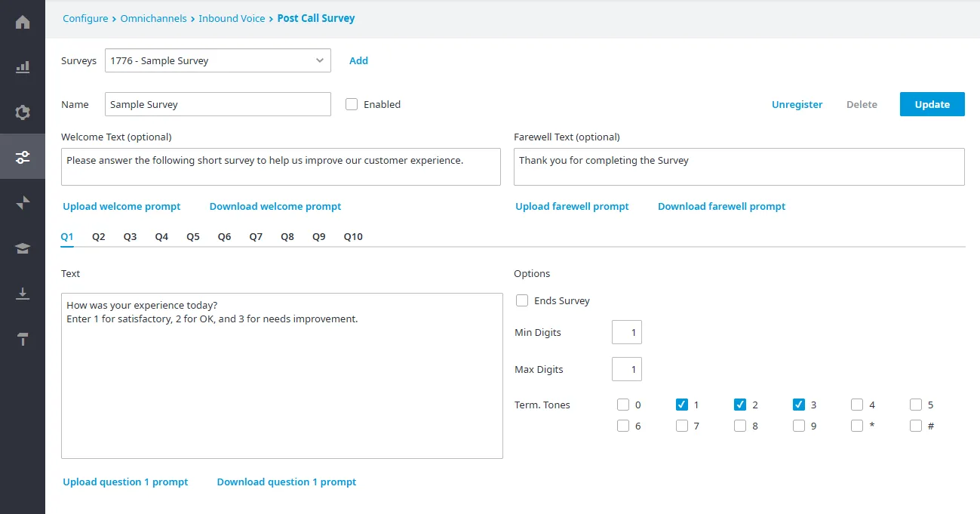This screenshot has height=514, width=980.
Task: Click the Unregister link
Action: click(797, 104)
